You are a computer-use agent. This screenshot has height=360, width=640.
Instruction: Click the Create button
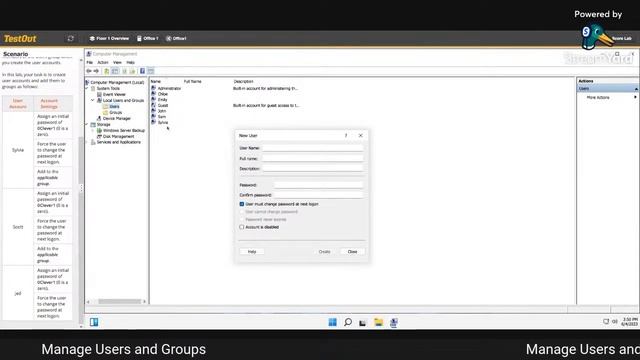click(324, 251)
